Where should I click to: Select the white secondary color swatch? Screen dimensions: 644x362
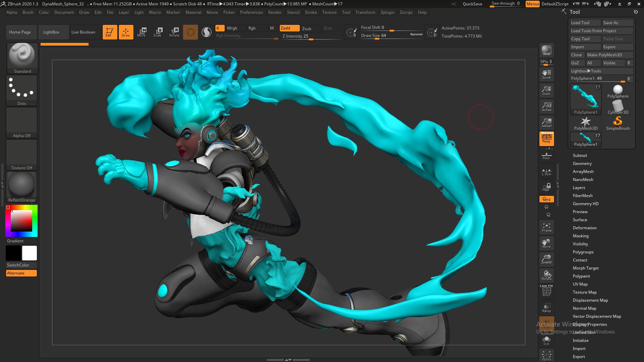(30, 253)
